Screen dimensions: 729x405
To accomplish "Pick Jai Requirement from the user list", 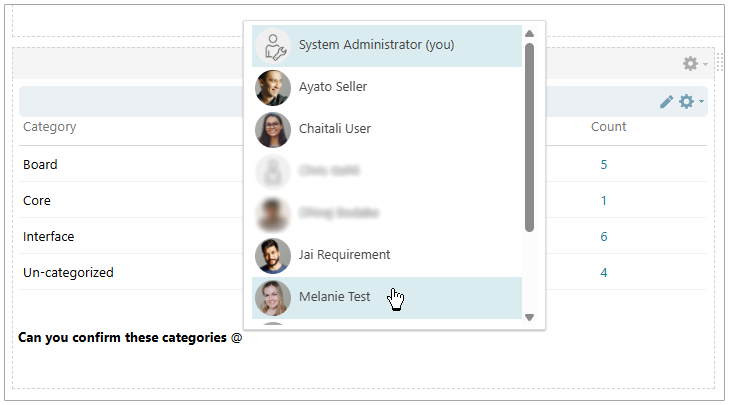I will pos(344,256).
